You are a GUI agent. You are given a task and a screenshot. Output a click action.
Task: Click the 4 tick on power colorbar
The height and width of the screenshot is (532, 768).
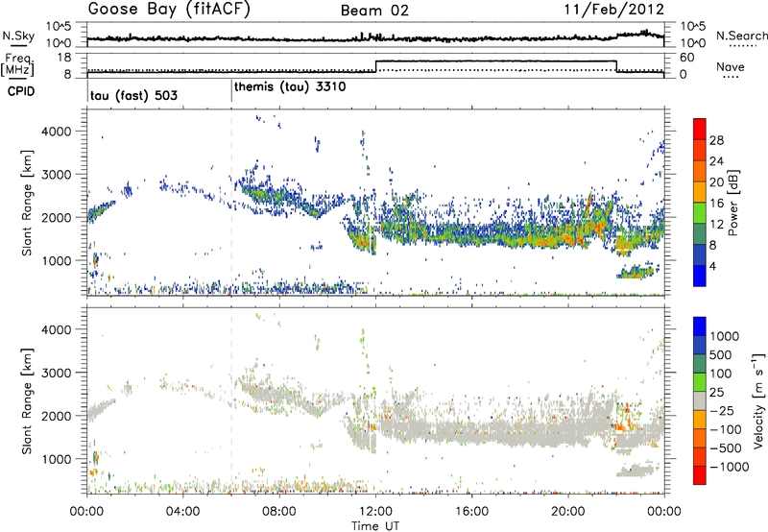[713, 266]
